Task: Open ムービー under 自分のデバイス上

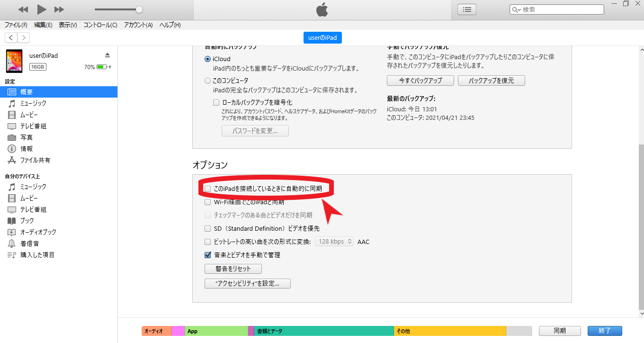Action: click(x=59, y=198)
